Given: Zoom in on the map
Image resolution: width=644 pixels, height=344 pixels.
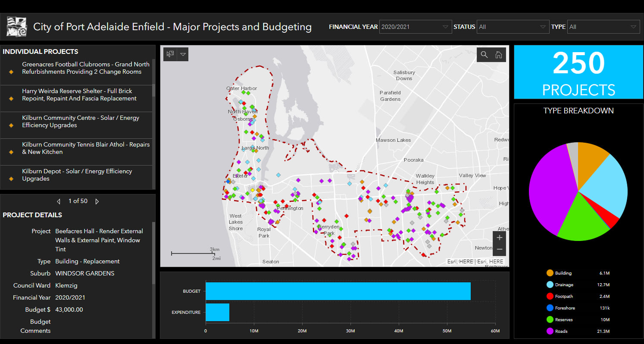Looking at the screenshot, I should [499, 238].
